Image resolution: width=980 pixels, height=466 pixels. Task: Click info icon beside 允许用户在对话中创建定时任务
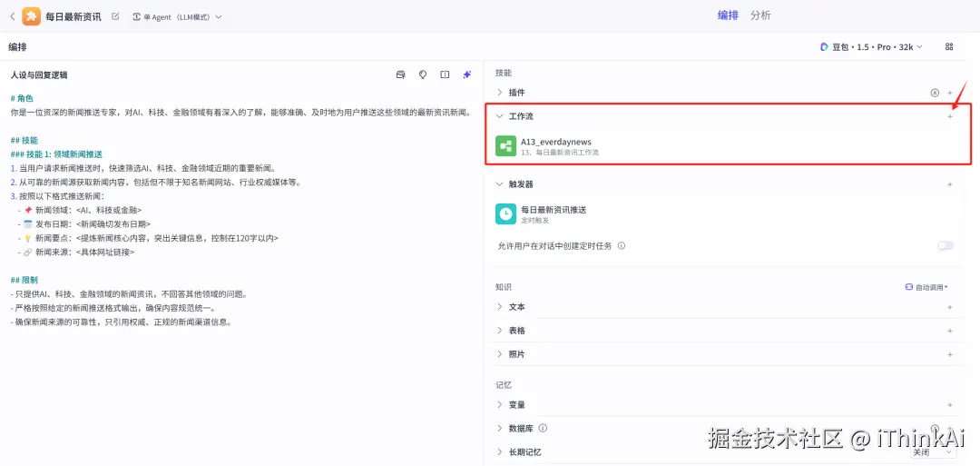[622, 246]
